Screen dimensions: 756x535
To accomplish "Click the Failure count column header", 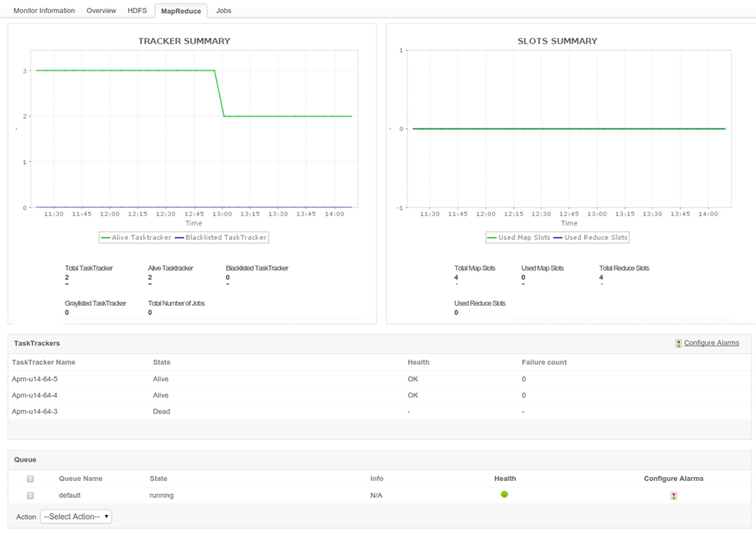I will 545,362.
